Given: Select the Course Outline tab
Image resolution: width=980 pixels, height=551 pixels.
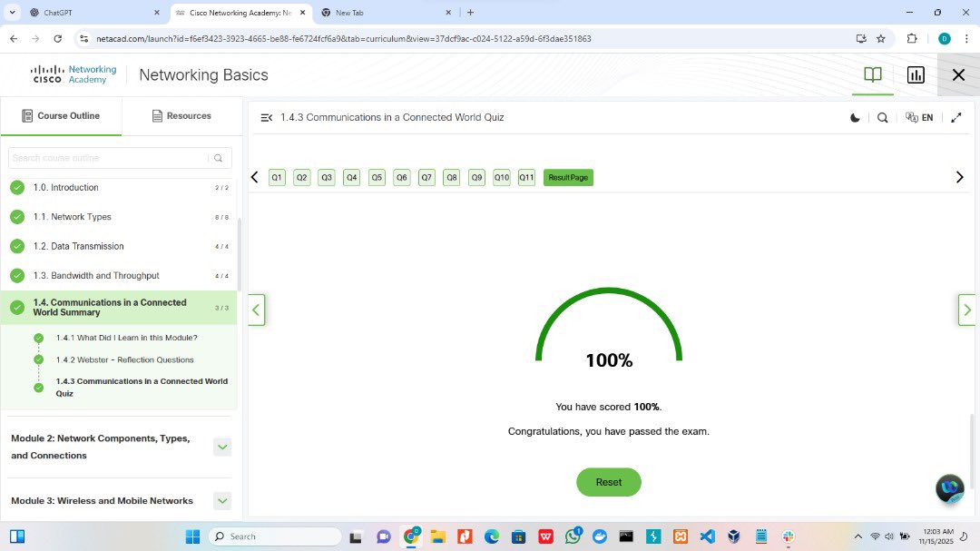Looking at the screenshot, I should 61,116.
